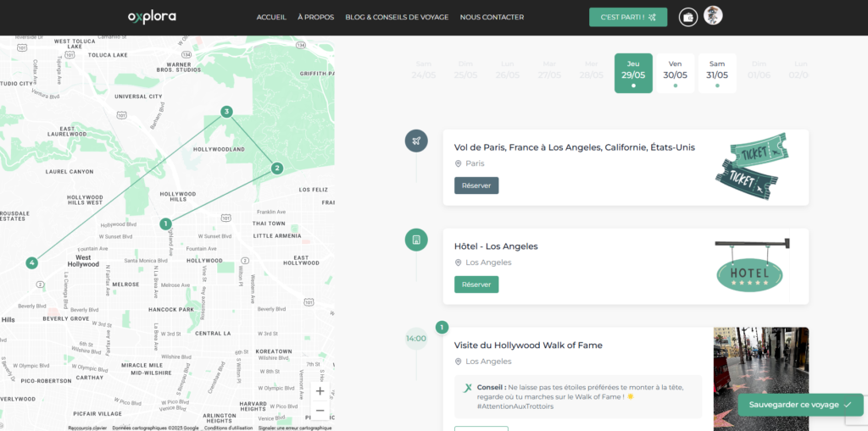Select the Jeu 29/05 day tab
The height and width of the screenshot is (431, 868).
coord(633,73)
